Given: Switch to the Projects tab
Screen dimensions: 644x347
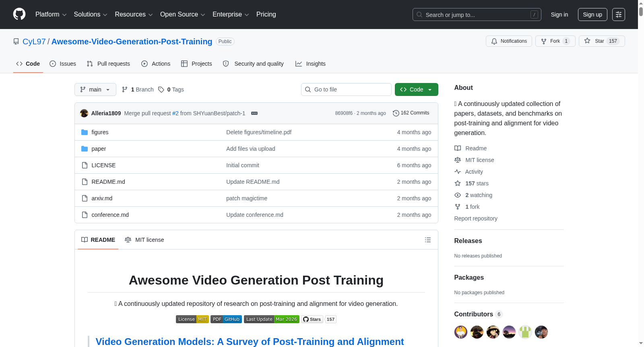Looking at the screenshot, I should (x=196, y=64).
